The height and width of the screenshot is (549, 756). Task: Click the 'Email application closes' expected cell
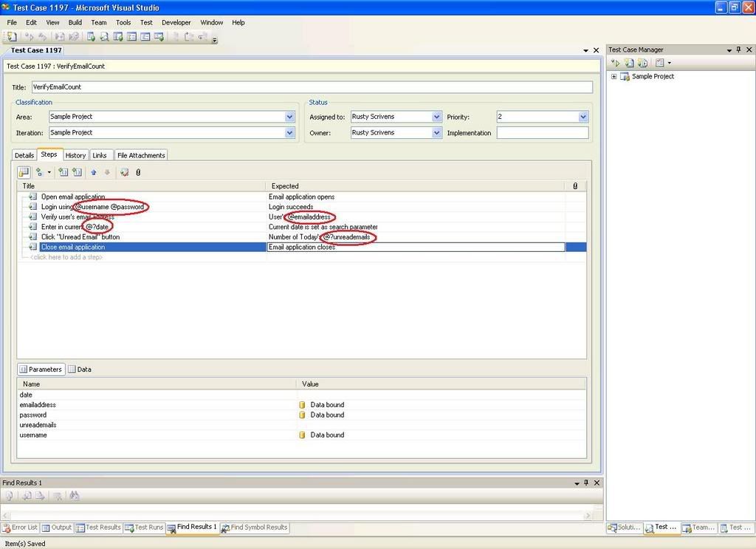pos(416,247)
